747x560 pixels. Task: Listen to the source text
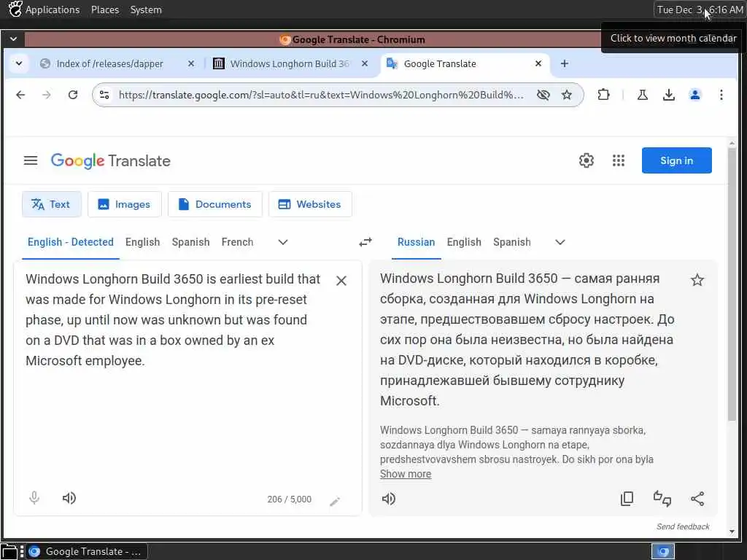pyautogui.click(x=69, y=498)
